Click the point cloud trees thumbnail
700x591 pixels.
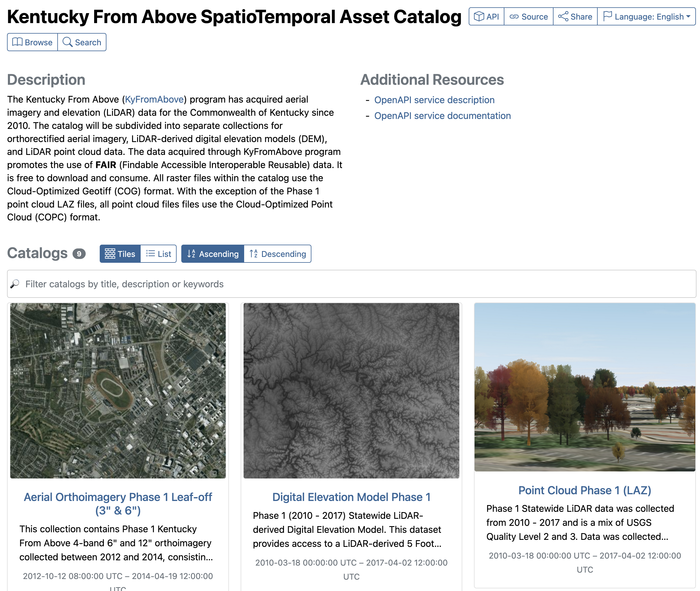[x=585, y=387]
